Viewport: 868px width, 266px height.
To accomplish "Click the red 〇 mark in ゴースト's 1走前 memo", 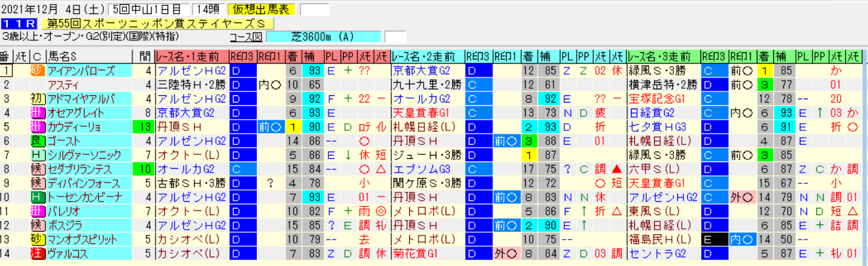I will 363,140.
